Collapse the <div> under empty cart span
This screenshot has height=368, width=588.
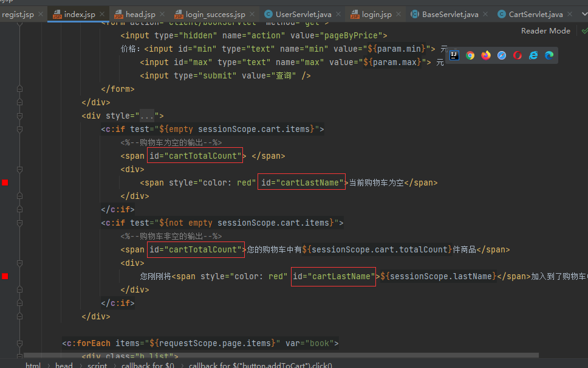[x=19, y=169]
